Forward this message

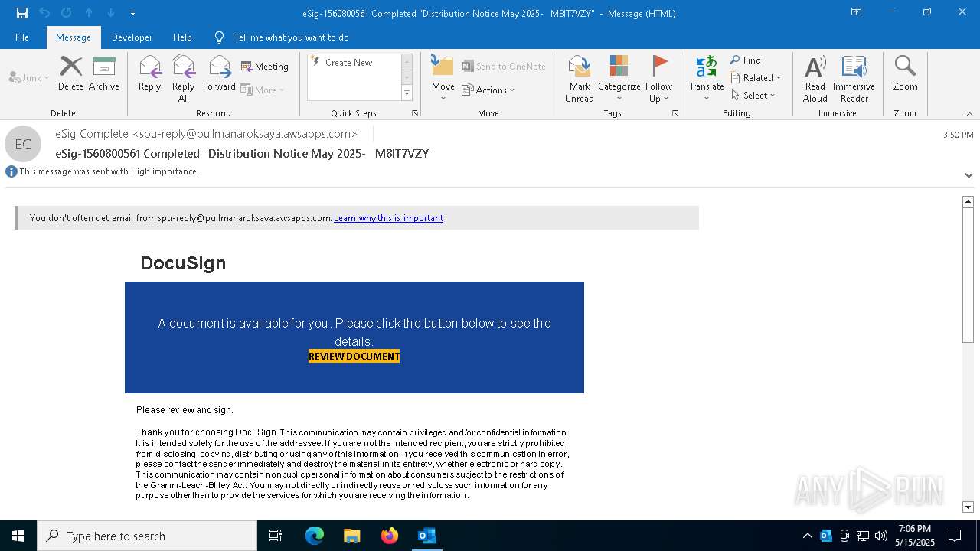pyautogui.click(x=219, y=73)
